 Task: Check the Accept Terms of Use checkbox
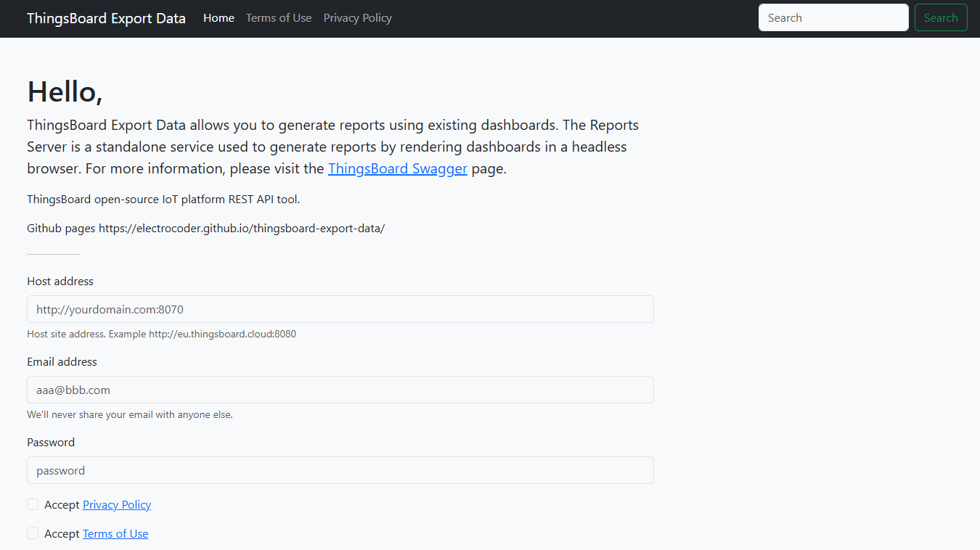coord(33,533)
